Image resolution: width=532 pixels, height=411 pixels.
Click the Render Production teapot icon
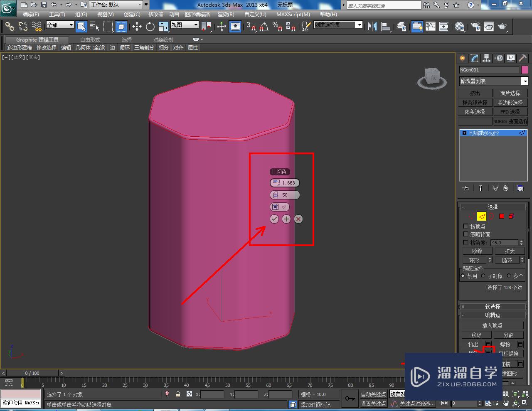point(503,27)
